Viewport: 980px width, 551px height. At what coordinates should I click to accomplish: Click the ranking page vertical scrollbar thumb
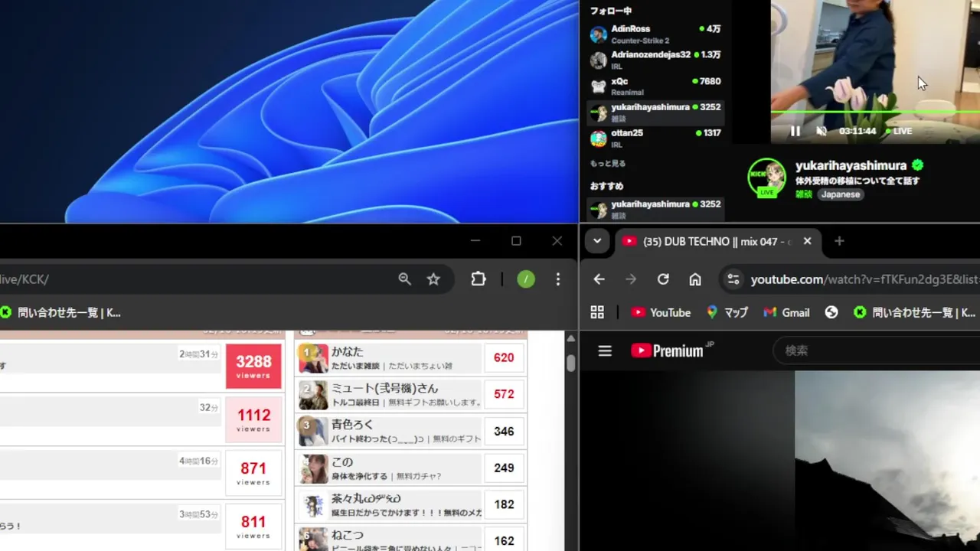pos(570,363)
